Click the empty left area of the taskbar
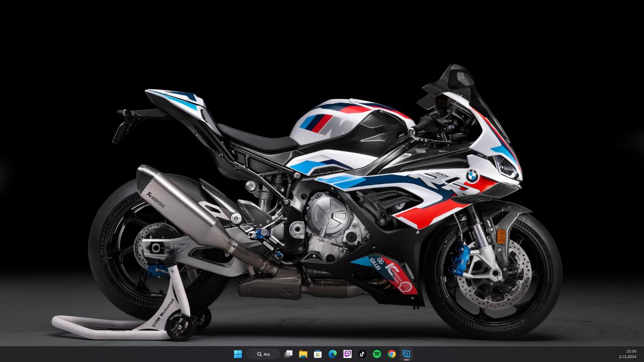644x362 pixels. (x=101, y=354)
